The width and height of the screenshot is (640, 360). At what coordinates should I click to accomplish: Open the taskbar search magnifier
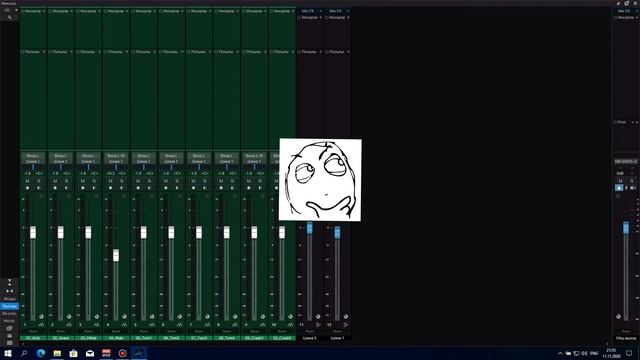pos(24,353)
